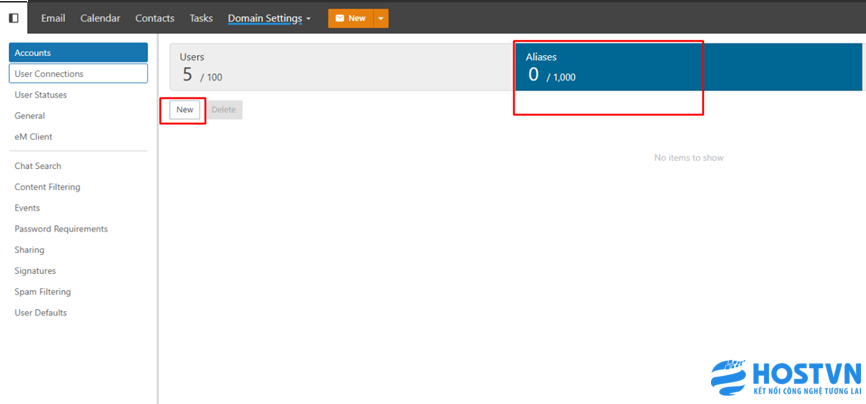Open Tasks in the top navigation
This screenshot has height=404, width=866.
tap(201, 18)
